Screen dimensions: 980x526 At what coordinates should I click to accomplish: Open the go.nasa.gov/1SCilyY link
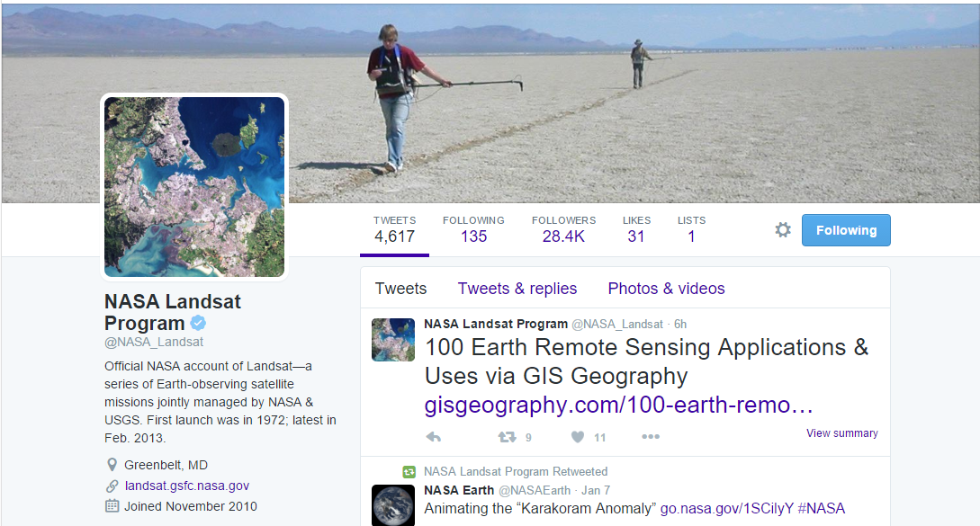[x=726, y=509]
